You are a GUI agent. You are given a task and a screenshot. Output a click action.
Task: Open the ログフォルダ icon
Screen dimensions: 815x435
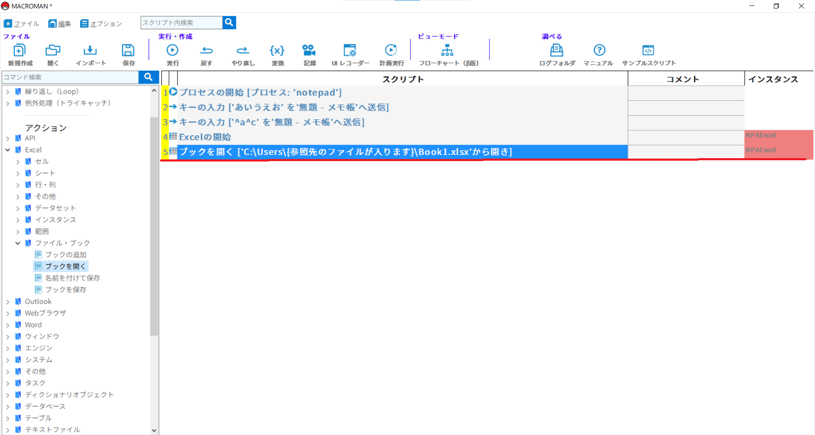coord(557,50)
